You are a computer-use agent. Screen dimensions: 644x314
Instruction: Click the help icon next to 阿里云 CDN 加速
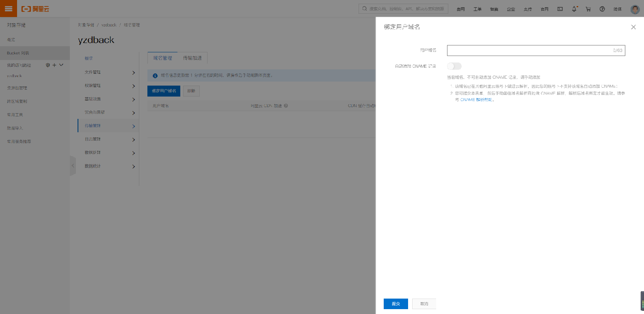tap(286, 106)
